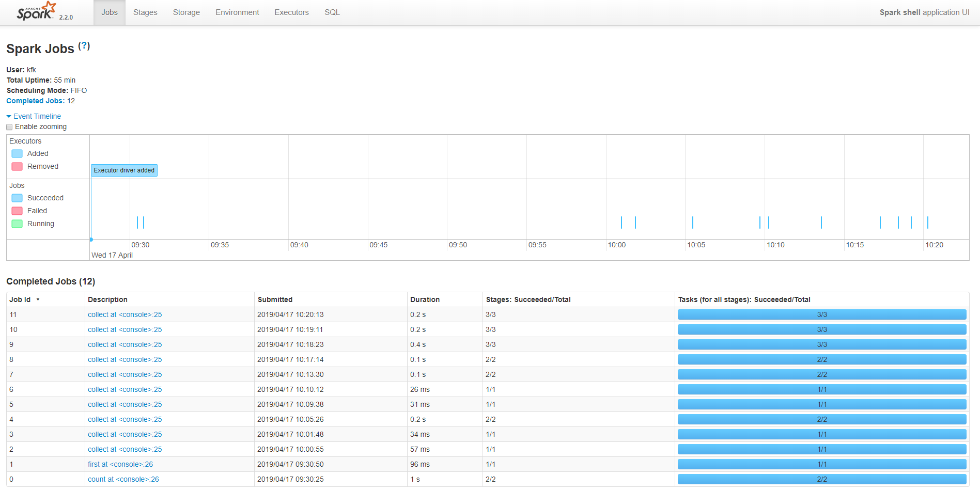
Task: Jump to Completed Jobs link in summary
Action: (x=36, y=101)
